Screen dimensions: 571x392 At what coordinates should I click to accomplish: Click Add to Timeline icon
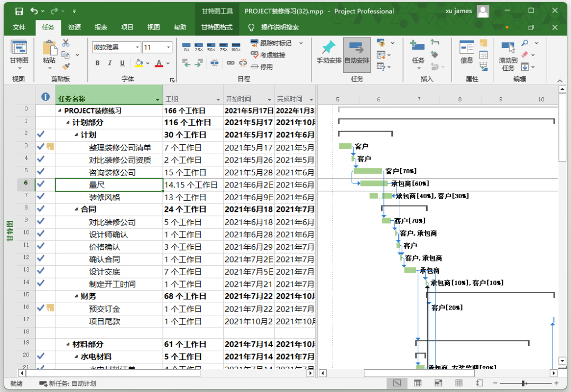coord(484,67)
